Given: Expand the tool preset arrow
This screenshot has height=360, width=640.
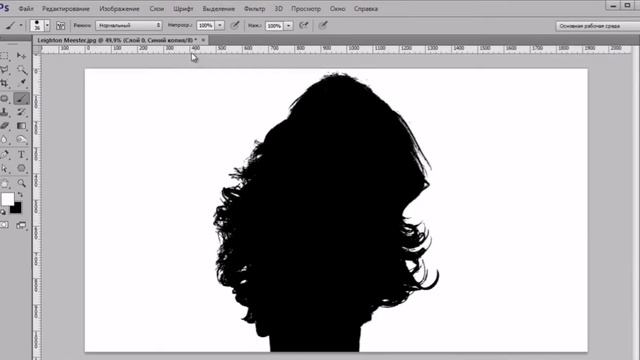Looking at the screenshot, I should [x=21, y=25].
